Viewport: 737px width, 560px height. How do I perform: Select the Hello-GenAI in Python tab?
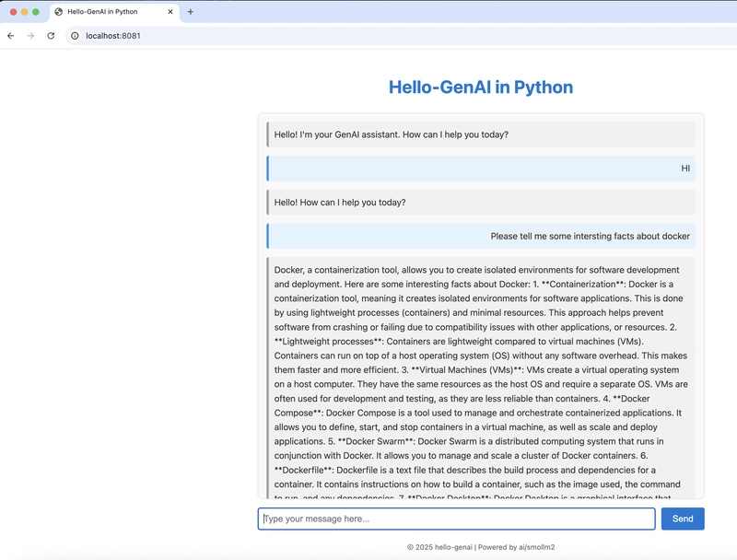[x=113, y=12]
